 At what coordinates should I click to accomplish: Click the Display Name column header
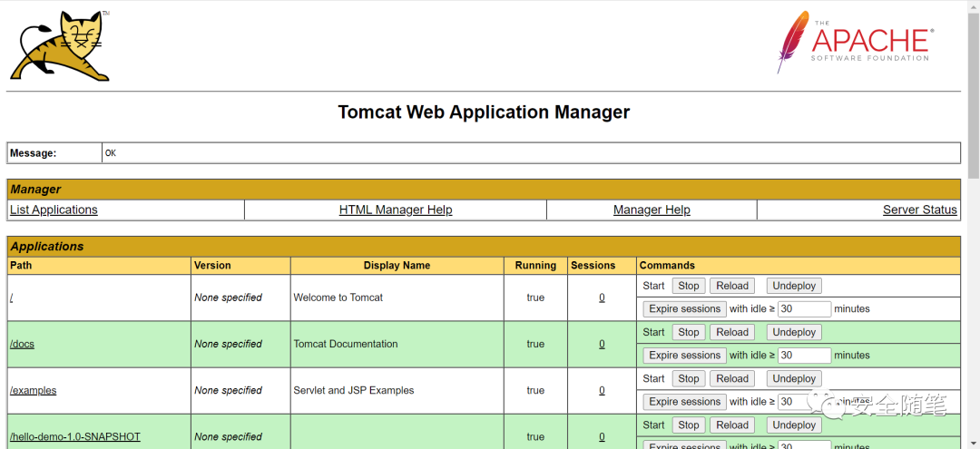coord(397,266)
